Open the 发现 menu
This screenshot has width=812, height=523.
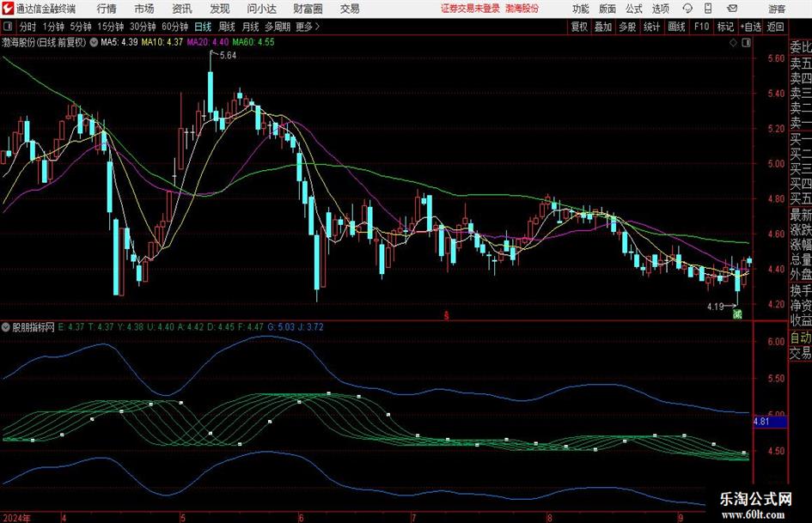point(220,9)
